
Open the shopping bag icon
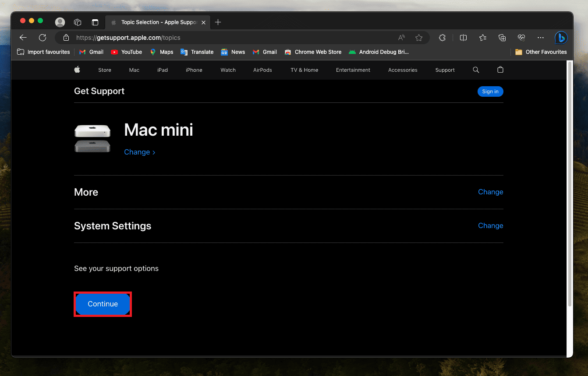[x=500, y=70]
